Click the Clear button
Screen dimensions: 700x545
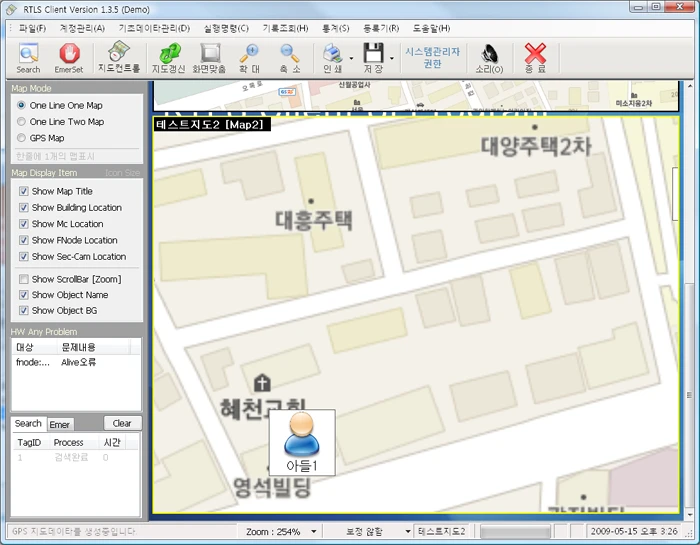coord(122,423)
